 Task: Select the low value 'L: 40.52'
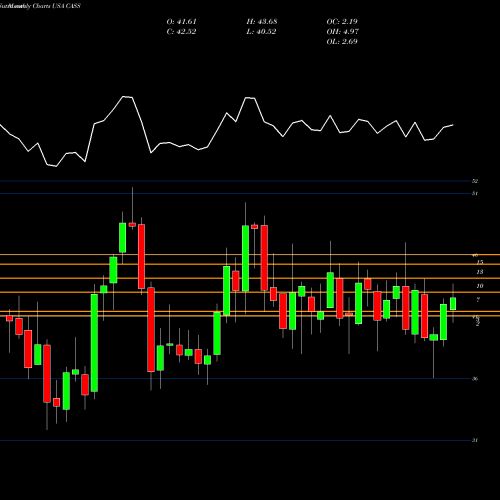point(261,32)
